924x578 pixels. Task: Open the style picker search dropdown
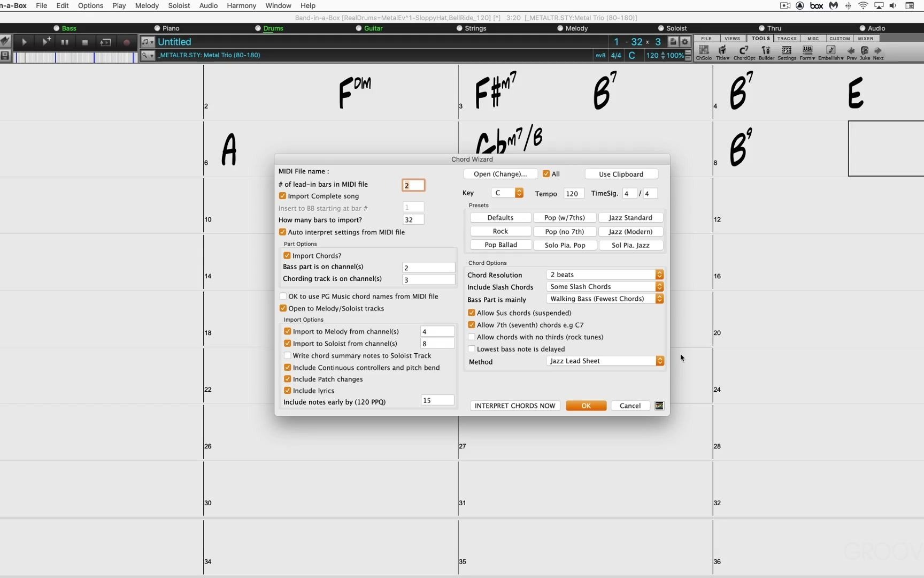click(x=147, y=55)
